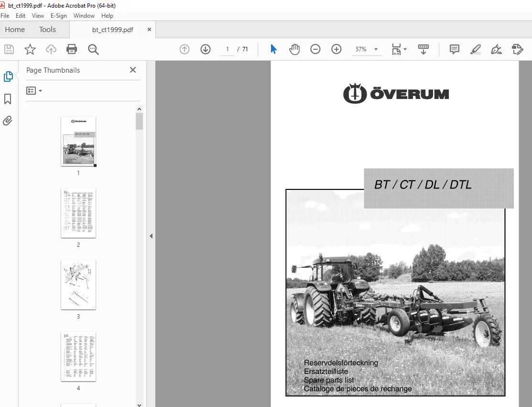
Task: Print the document with printer icon
Action: click(72, 49)
